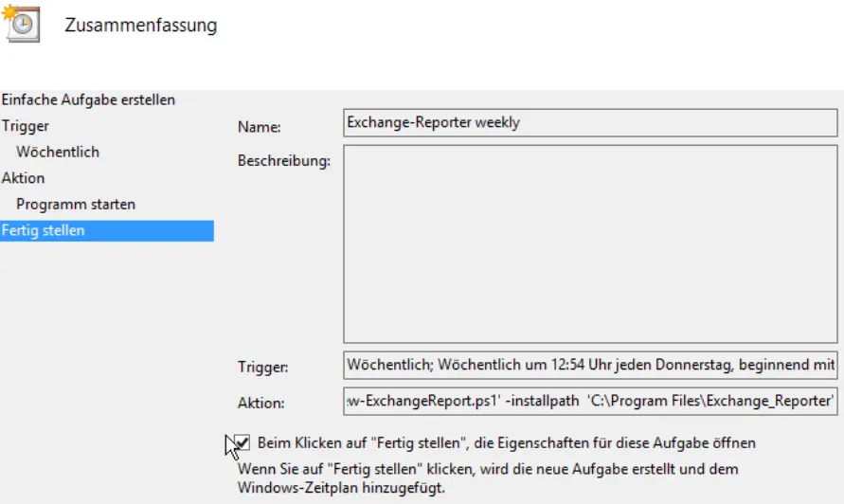The image size is (844, 504).
Task: Click the 'Wenn Sie auf Fertig stellen' info text
Action: pos(487,470)
